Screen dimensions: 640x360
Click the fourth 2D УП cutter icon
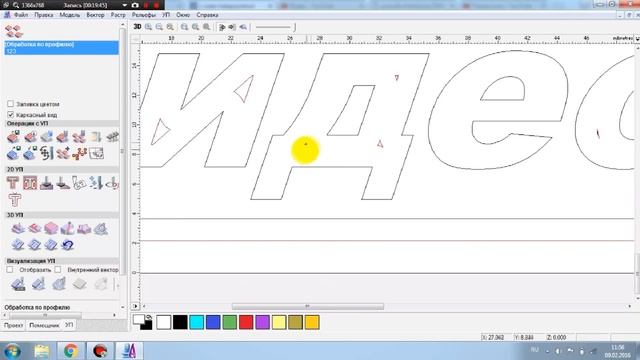[x=62, y=182]
